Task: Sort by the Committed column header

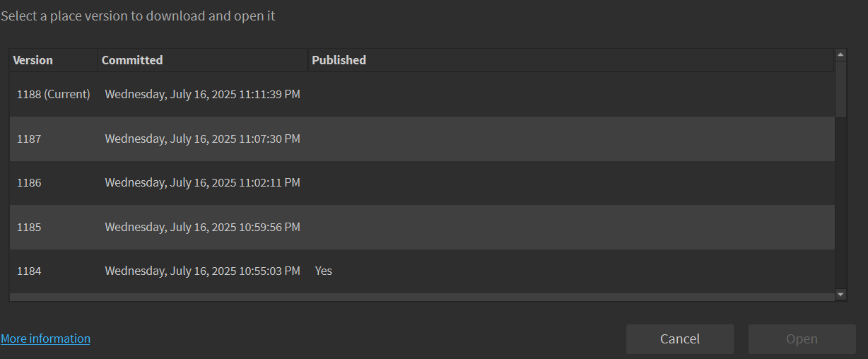Action: point(132,60)
